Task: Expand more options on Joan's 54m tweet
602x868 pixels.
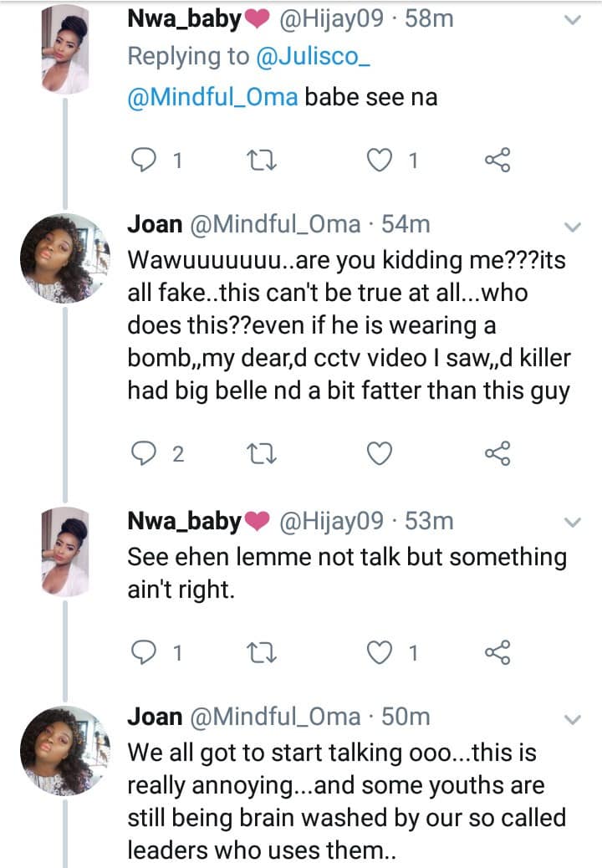Action: tap(573, 227)
